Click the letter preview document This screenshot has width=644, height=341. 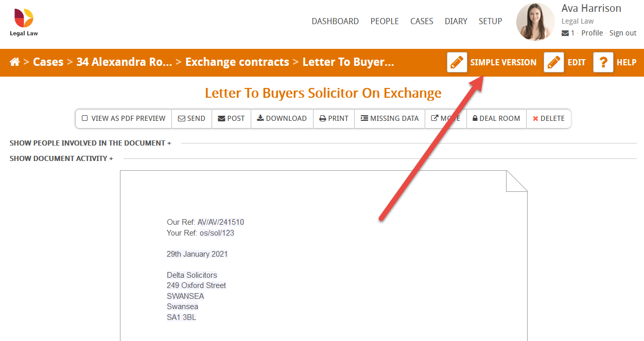tap(323, 257)
